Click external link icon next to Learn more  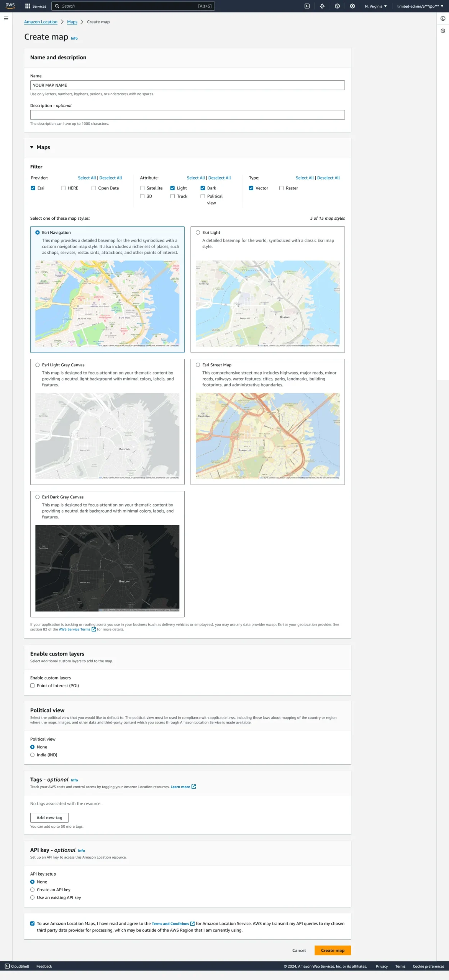point(194,787)
